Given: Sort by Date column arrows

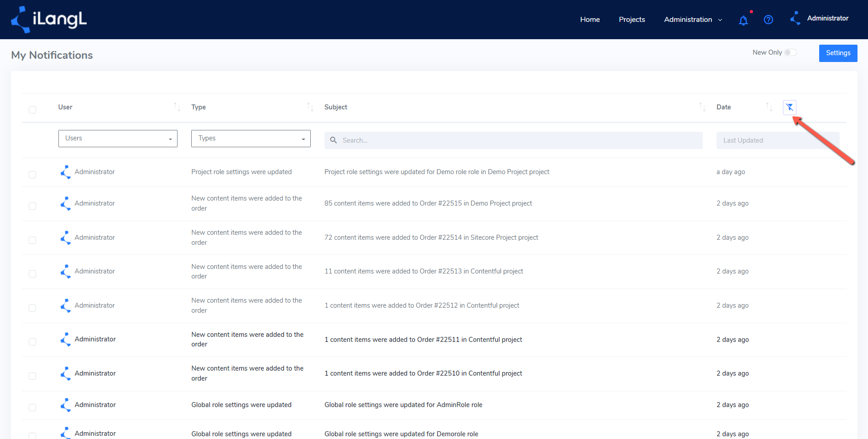Looking at the screenshot, I should 769,107.
